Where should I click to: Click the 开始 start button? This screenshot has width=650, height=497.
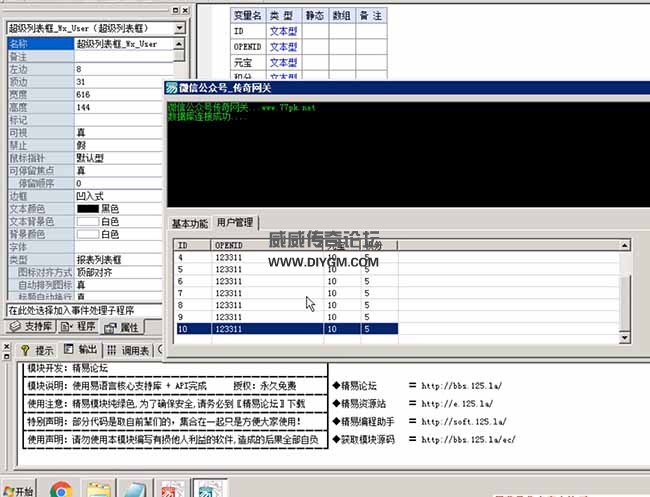(x=19, y=491)
